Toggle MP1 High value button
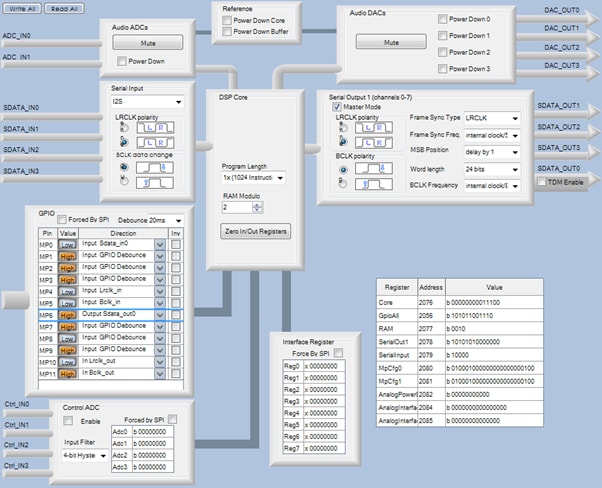 click(68, 256)
